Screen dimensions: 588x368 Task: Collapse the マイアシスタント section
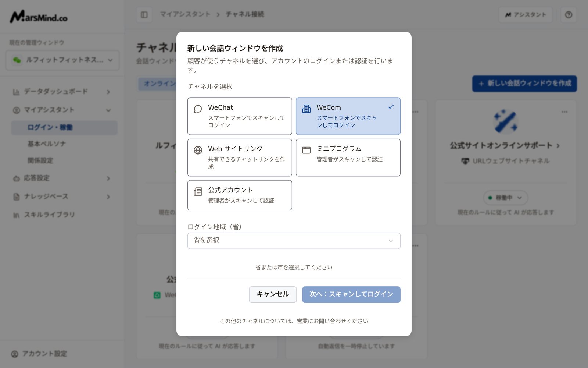pyautogui.click(x=62, y=110)
